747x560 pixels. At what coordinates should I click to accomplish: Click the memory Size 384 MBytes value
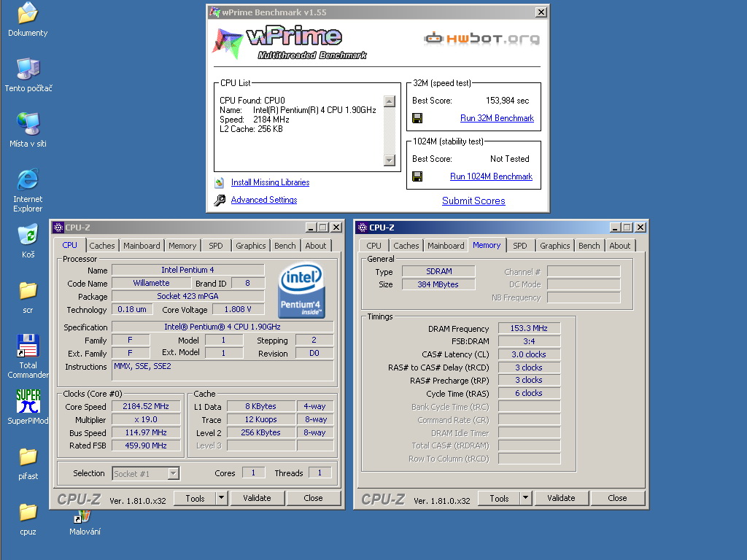pos(438,284)
